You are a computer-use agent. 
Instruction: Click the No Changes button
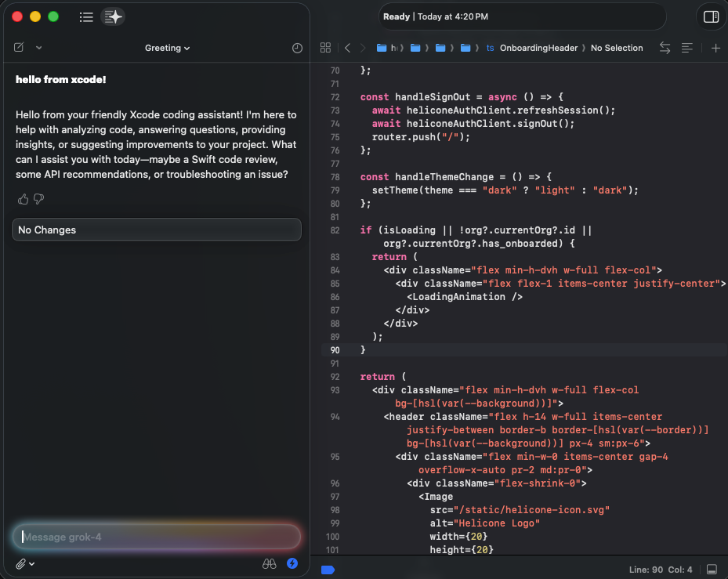156,230
